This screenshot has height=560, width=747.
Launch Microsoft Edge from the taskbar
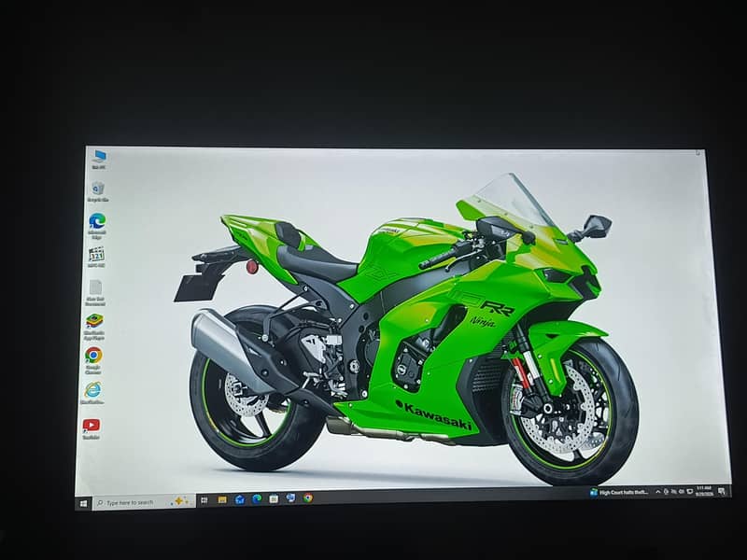(257, 498)
